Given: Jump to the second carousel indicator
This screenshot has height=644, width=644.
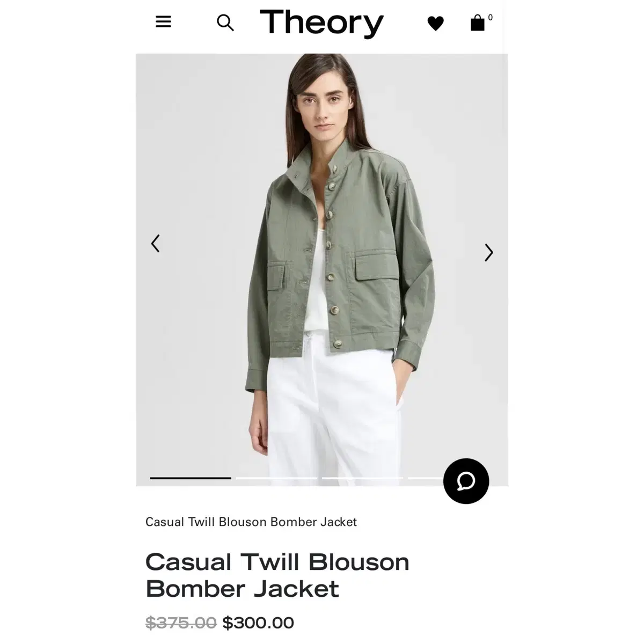Looking at the screenshot, I should (x=276, y=478).
